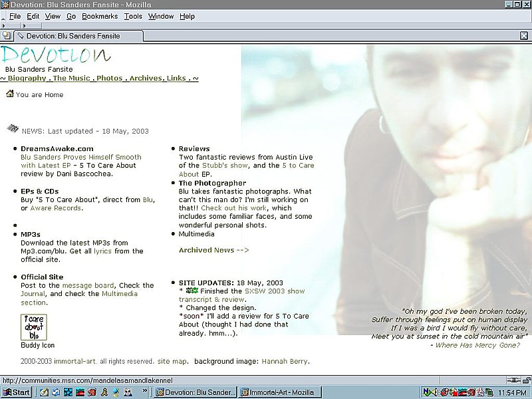The image size is (532, 399).
Task: Open Blu Sanders Proves Himself Smooth review link
Action: 80,161
